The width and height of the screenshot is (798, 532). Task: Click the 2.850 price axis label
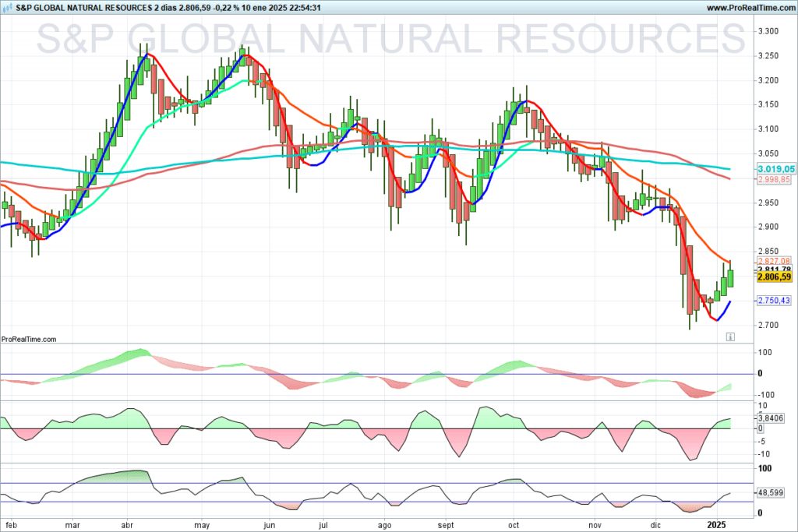pyautogui.click(x=768, y=252)
